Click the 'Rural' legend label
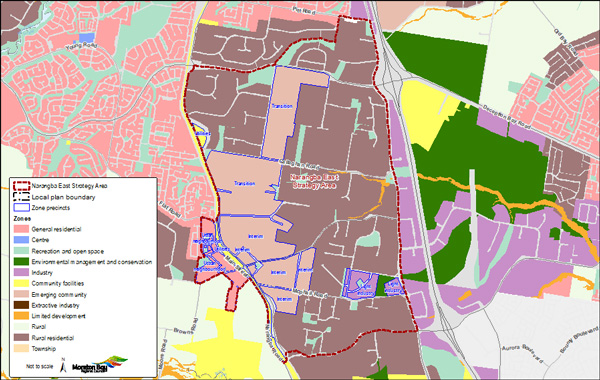Image resolution: width=600 pixels, height=380 pixels. pyautogui.click(x=39, y=327)
